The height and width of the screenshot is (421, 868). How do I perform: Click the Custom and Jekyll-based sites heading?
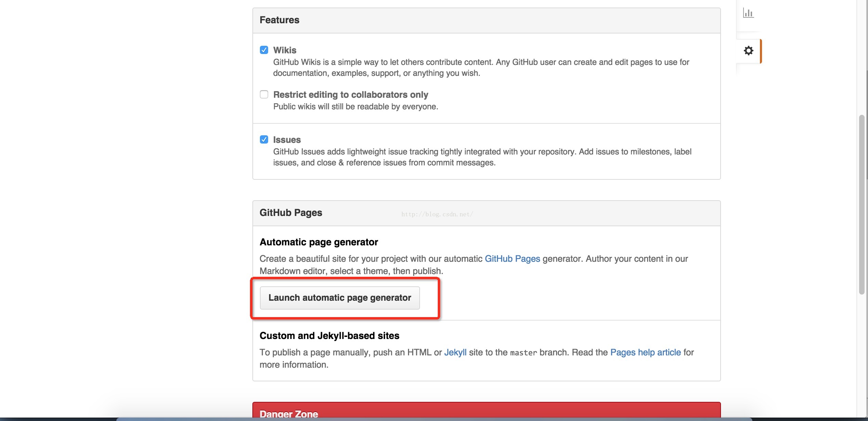click(x=329, y=336)
